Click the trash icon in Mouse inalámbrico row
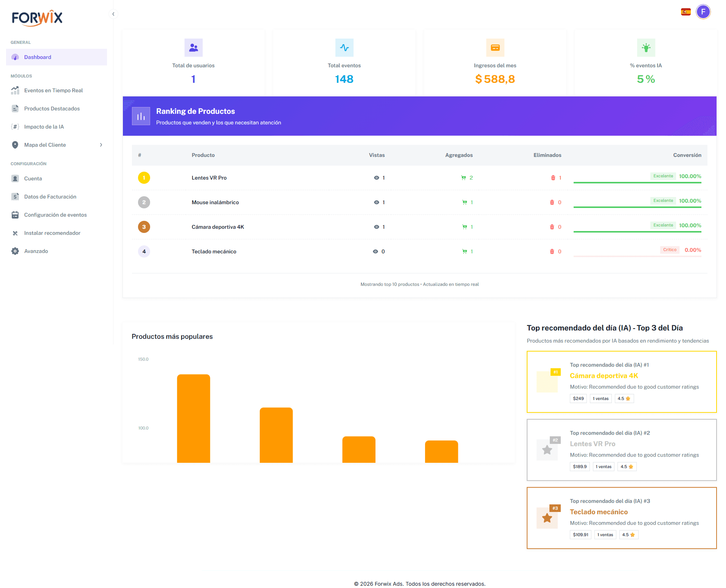 [x=552, y=202]
